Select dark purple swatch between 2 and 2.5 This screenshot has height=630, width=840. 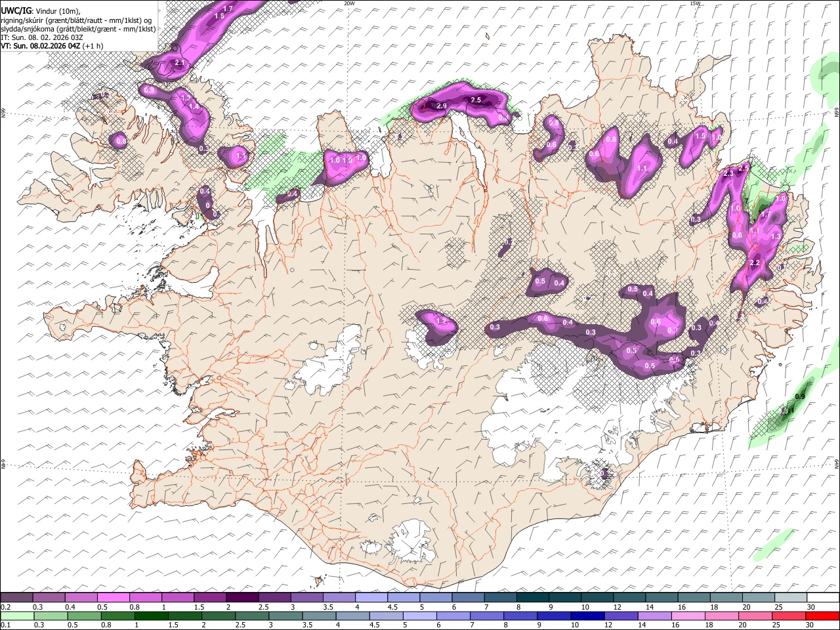(242, 598)
